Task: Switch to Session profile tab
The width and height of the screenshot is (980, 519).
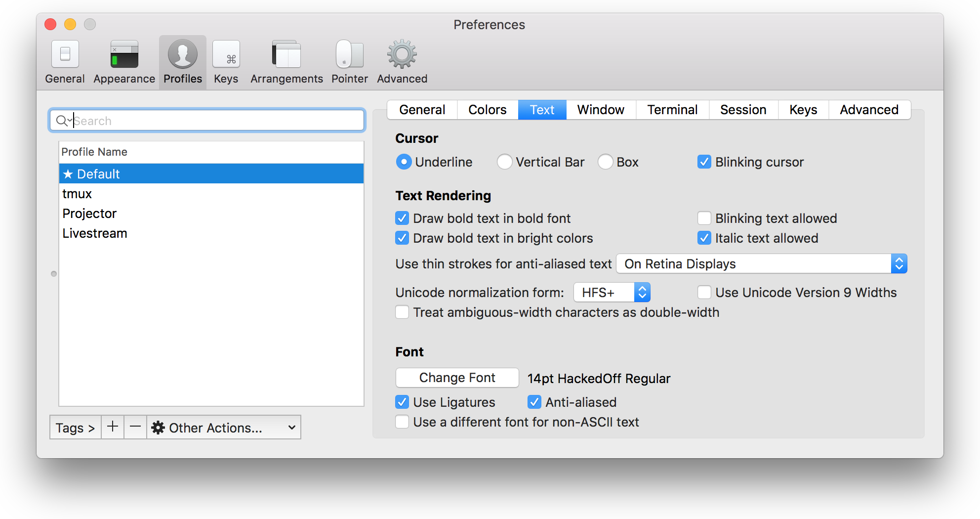Action: (743, 110)
